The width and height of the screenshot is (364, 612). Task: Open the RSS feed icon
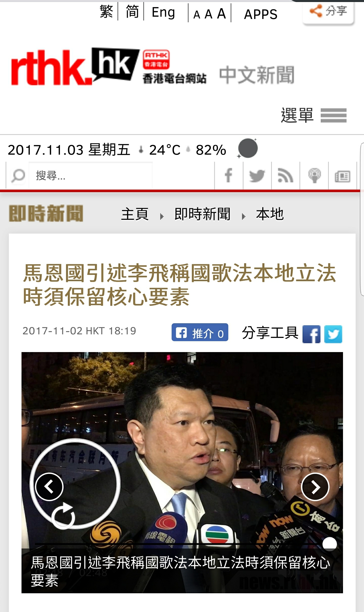[x=285, y=175]
